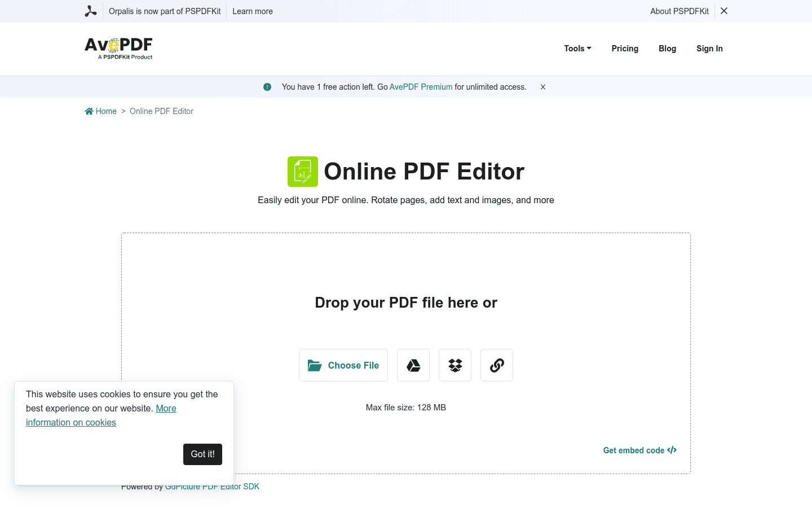Click the Sign In menu item
Screen dimensions: 812x508
[x=709, y=49]
